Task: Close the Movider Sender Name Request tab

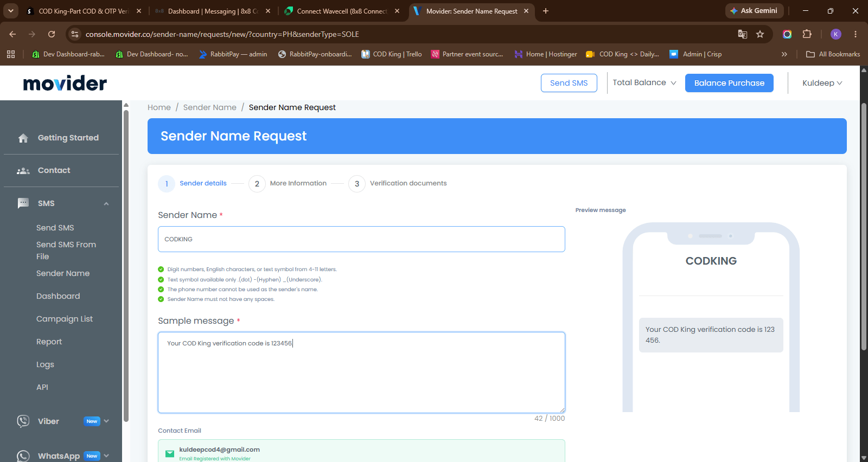Action: pos(526,11)
